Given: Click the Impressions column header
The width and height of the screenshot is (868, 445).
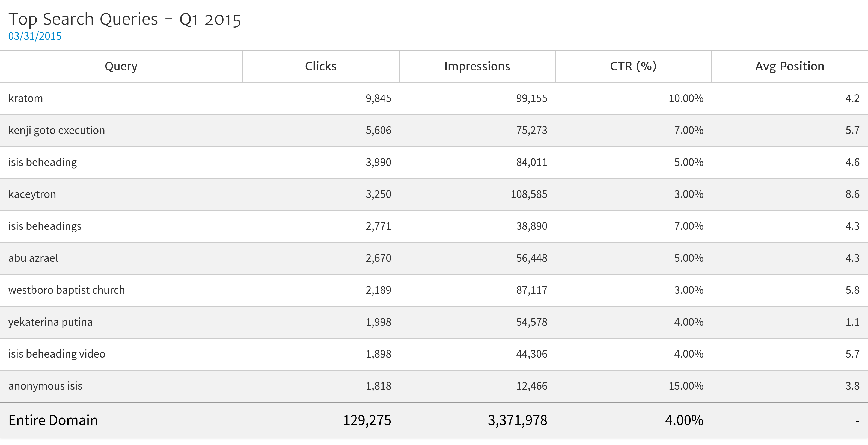Looking at the screenshot, I should click(477, 66).
